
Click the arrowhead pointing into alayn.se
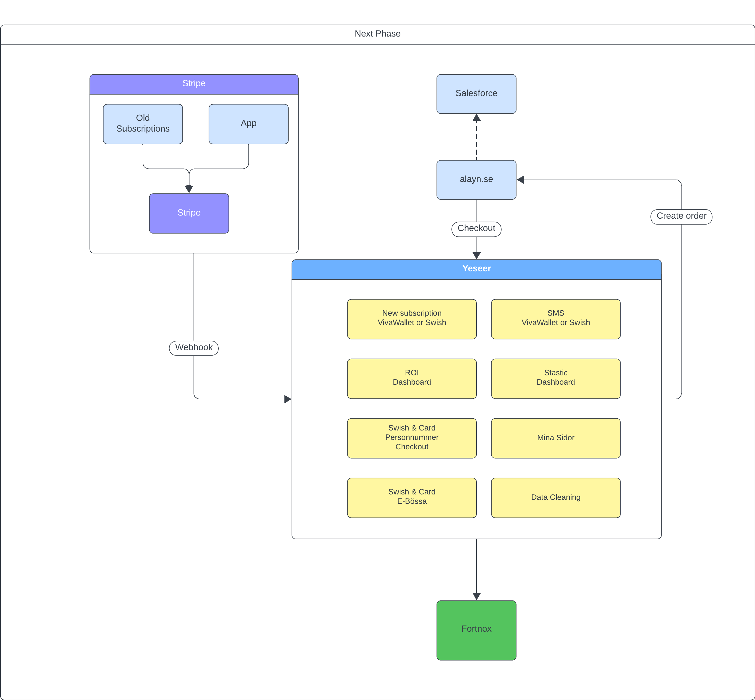[520, 180]
